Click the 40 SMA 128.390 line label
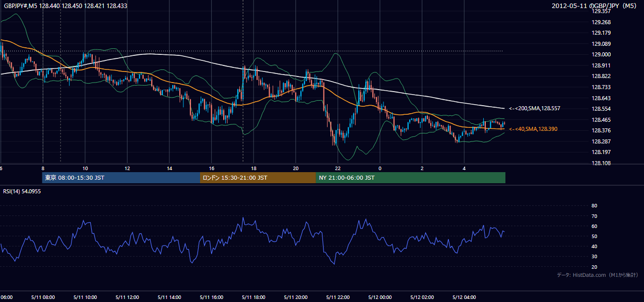The image size is (644, 302). pyautogui.click(x=533, y=129)
